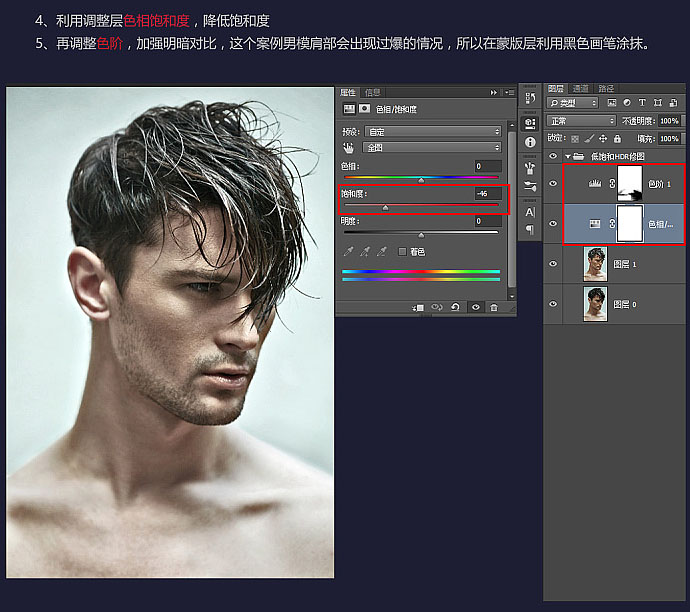The height and width of the screenshot is (612, 690).
Task: Switch to the 图层 tab
Action: [556, 88]
